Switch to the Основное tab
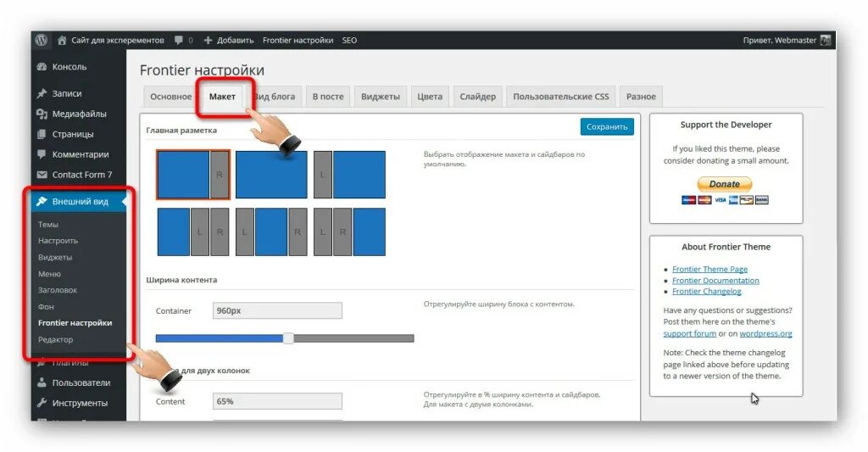 coord(170,97)
